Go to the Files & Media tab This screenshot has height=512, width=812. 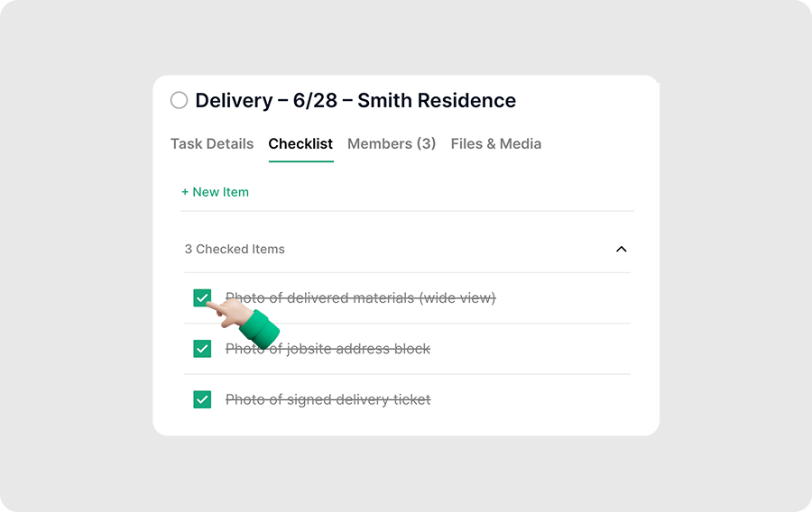click(496, 143)
